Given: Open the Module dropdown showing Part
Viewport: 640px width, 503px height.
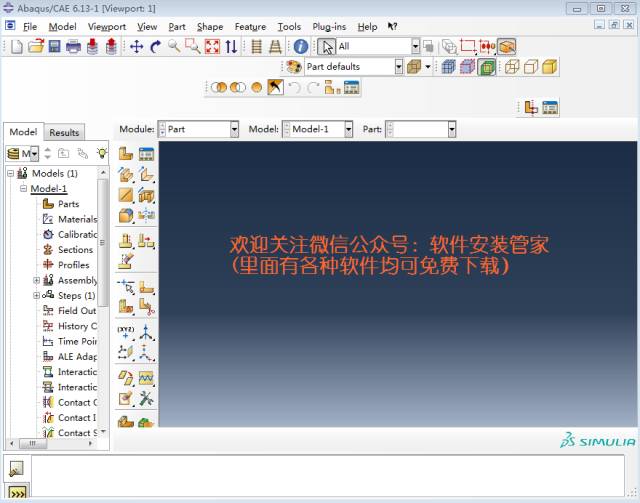Looking at the screenshot, I should pyautogui.click(x=234, y=129).
